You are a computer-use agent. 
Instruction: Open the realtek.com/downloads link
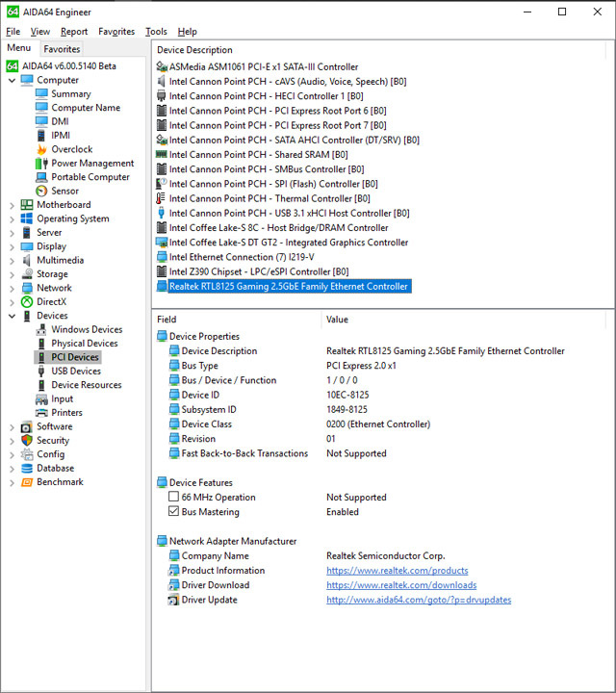(401, 585)
